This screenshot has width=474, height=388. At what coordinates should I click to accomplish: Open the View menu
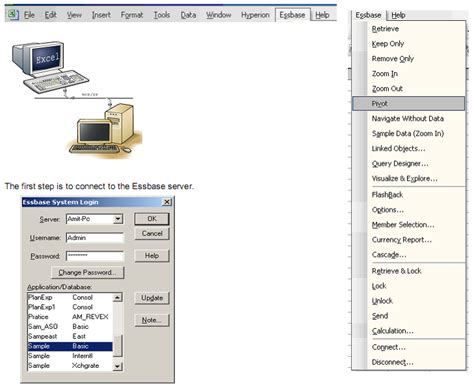(x=74, y=15)
